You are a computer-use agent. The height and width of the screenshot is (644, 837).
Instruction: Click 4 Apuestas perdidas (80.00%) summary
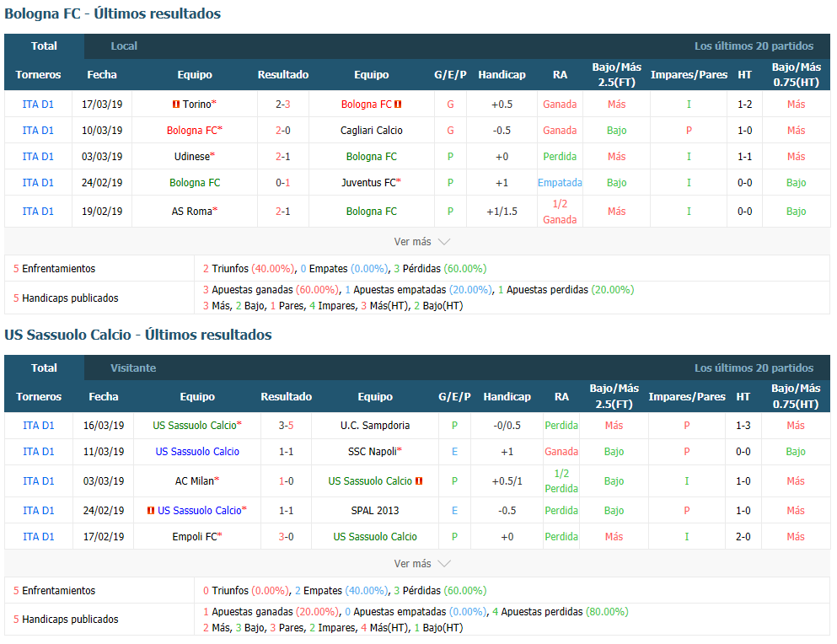click(x=561, y=612)
